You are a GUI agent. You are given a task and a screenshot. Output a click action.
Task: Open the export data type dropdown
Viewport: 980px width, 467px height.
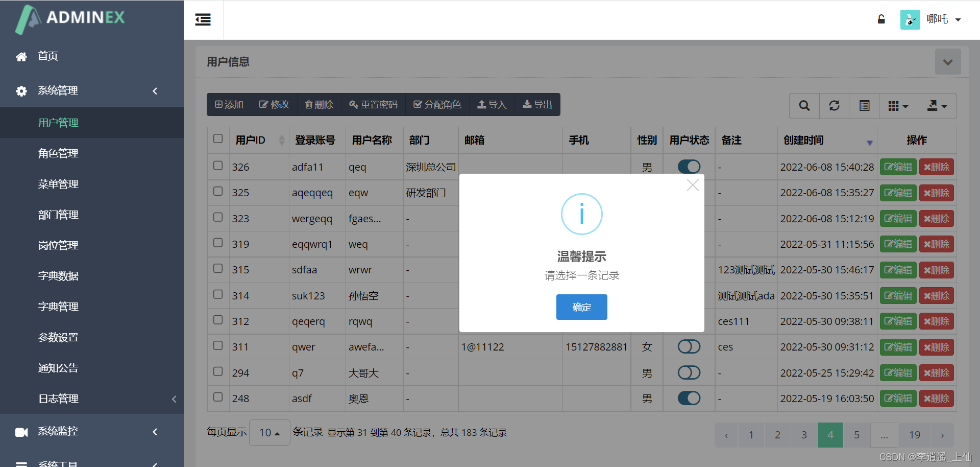[937, 106]
